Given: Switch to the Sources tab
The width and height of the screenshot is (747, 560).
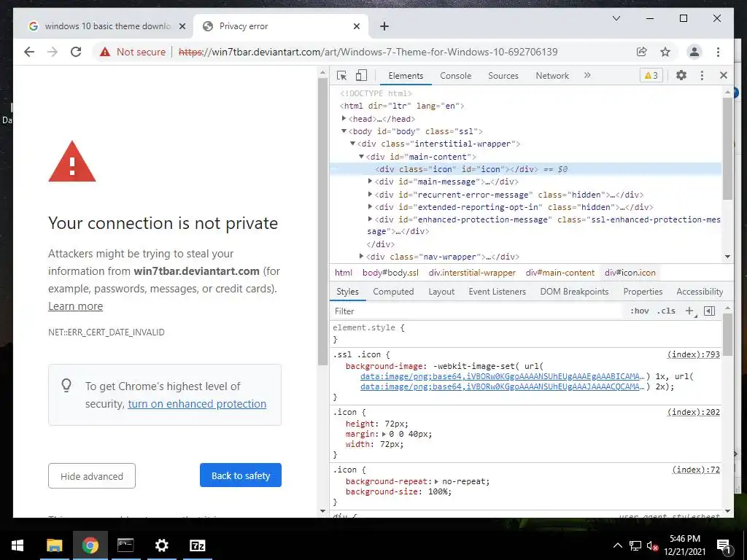Looking at the screenshot, I should pos(503,76).
